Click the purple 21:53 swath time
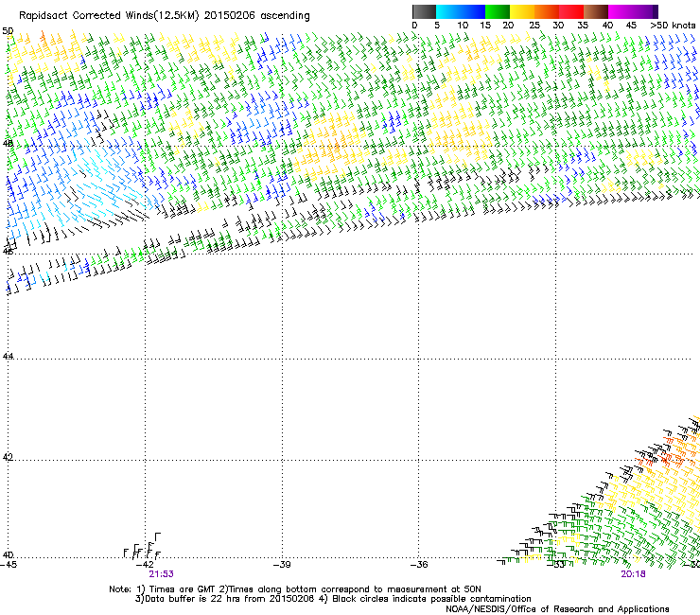 click(161, 574)
